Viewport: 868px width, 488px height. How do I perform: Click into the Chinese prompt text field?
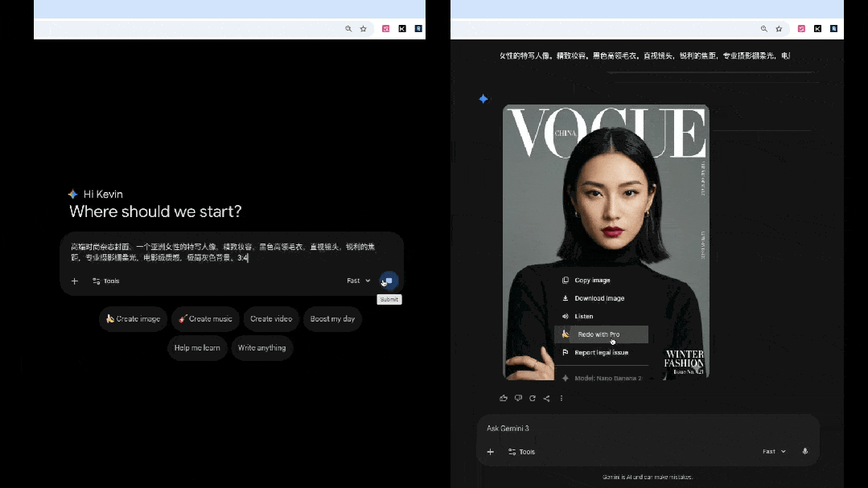tap(225, 252)
